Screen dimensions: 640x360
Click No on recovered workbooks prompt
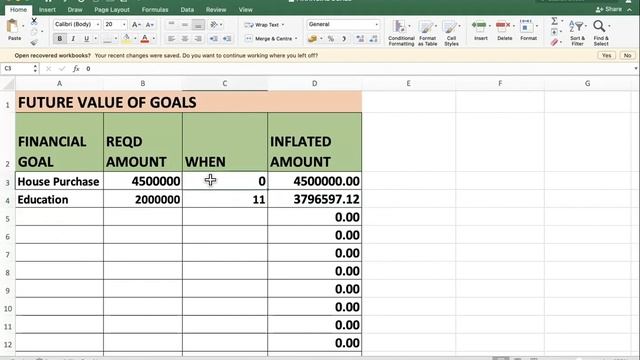627,56
